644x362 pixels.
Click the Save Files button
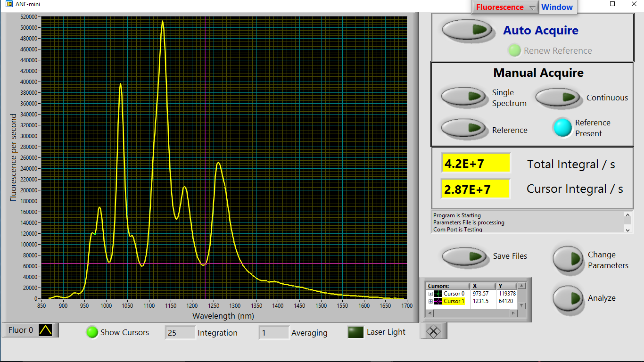(x=465, y=256)
